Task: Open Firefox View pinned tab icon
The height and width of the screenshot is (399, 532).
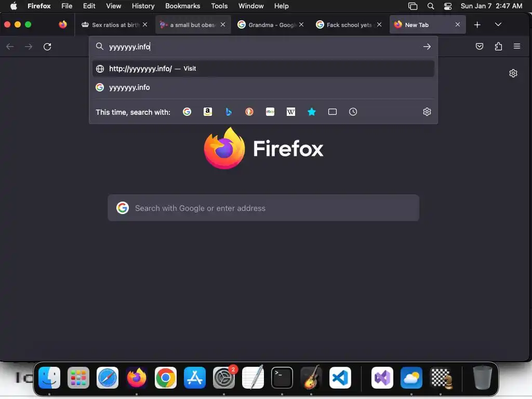Action: pos(63,24)
